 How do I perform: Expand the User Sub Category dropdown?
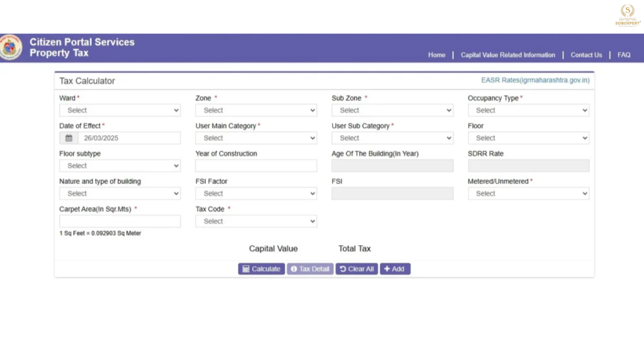point(392,138)
